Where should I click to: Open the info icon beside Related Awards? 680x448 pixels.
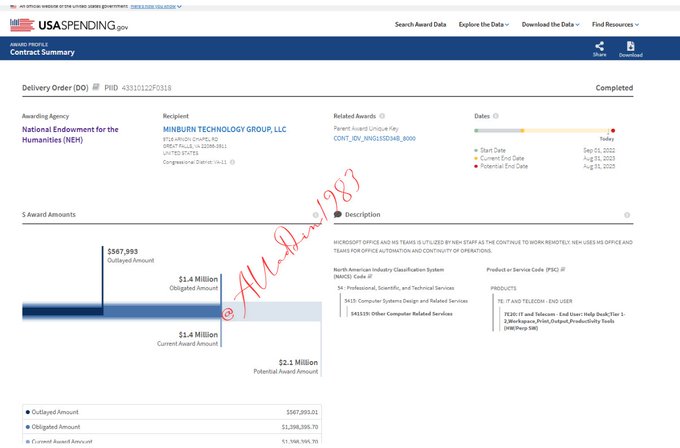coord(383,116)
